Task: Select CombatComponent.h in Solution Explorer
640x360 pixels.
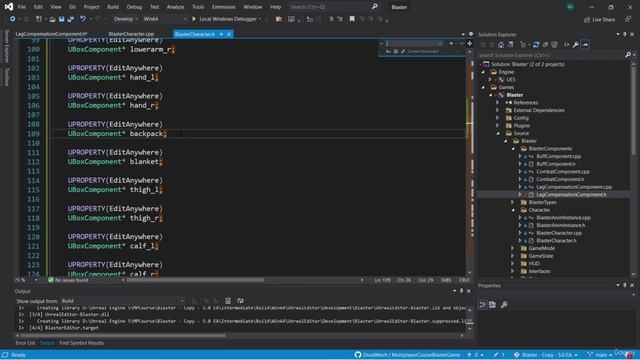Action: click(560, 179)
